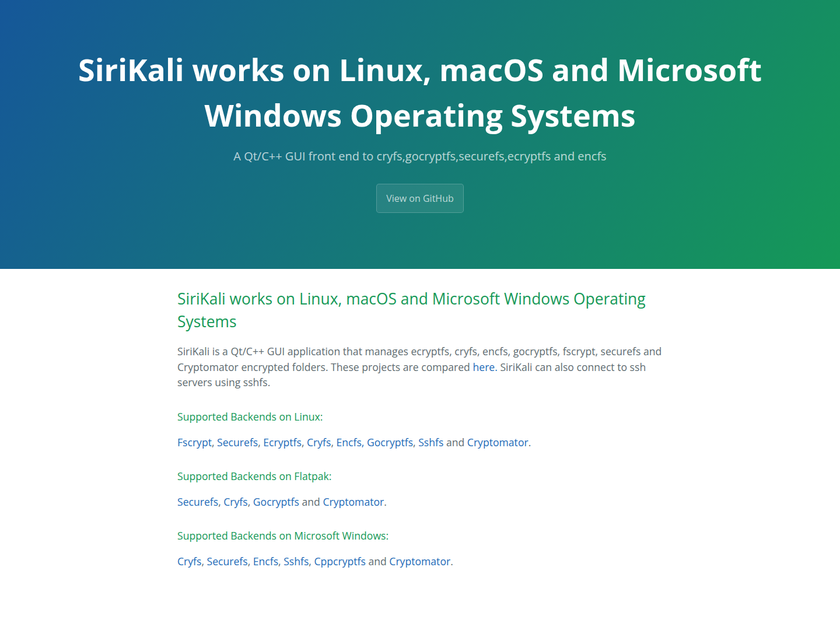Click the 'Supported Backends on Linux:' heading
This screenshot has height=630, width=840.
[250, 417]
